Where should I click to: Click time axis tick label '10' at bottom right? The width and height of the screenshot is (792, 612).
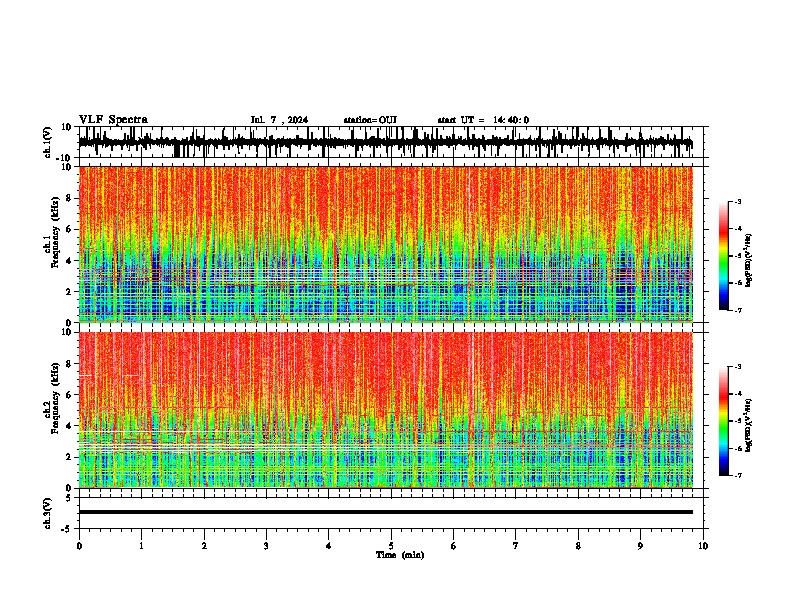703,546
